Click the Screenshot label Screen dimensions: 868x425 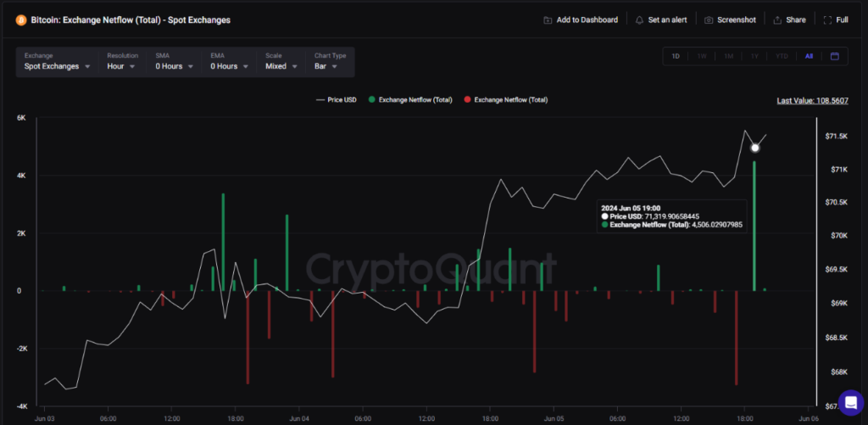coord(737,20)
